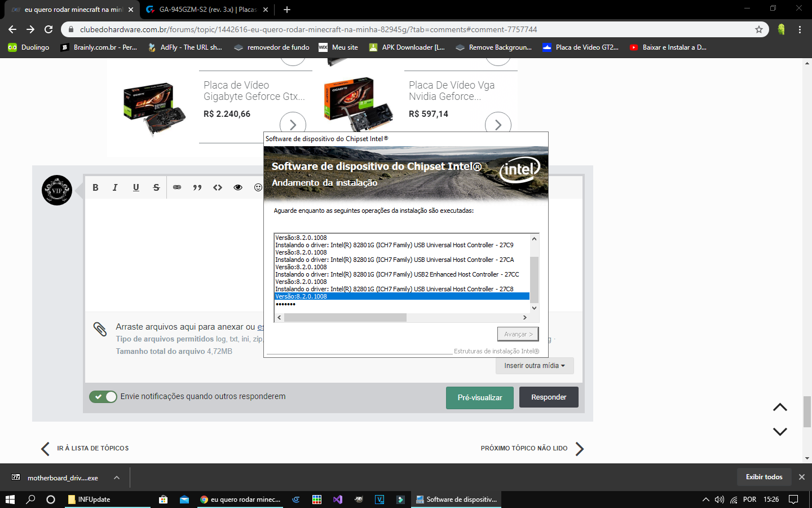
Task: Open the Vga Nvidia Geforce product arrow
Action: coord(498,125)
